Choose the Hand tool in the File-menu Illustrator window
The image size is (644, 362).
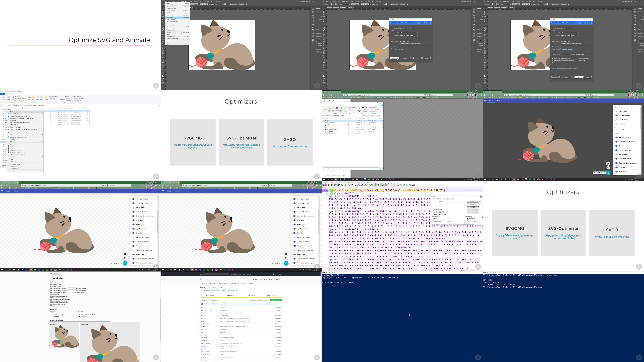point(163,69)
